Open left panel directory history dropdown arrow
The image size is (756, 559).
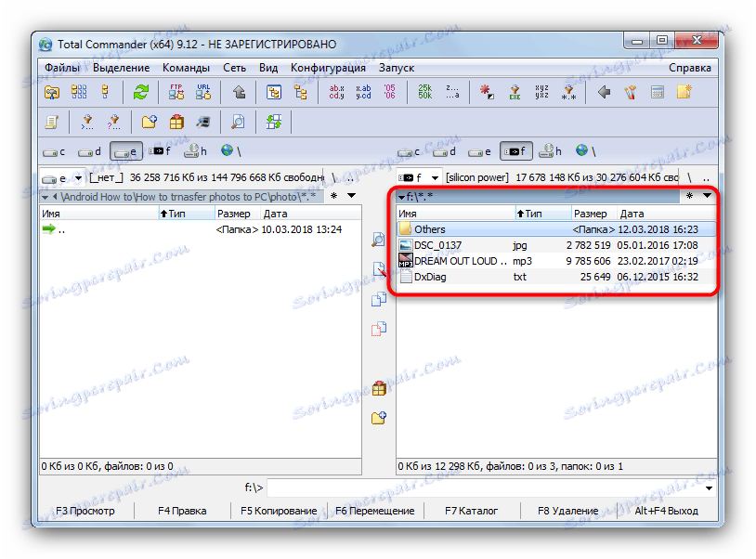[x=351, y=196]
